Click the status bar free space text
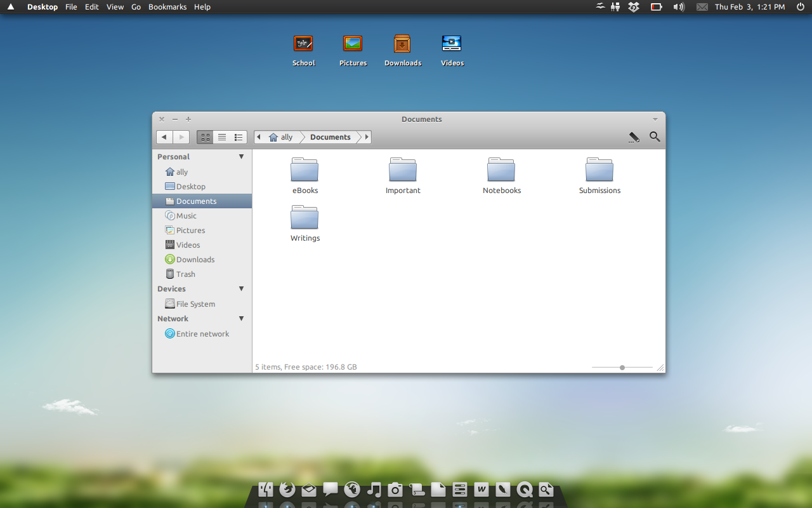 coord(320,367)
